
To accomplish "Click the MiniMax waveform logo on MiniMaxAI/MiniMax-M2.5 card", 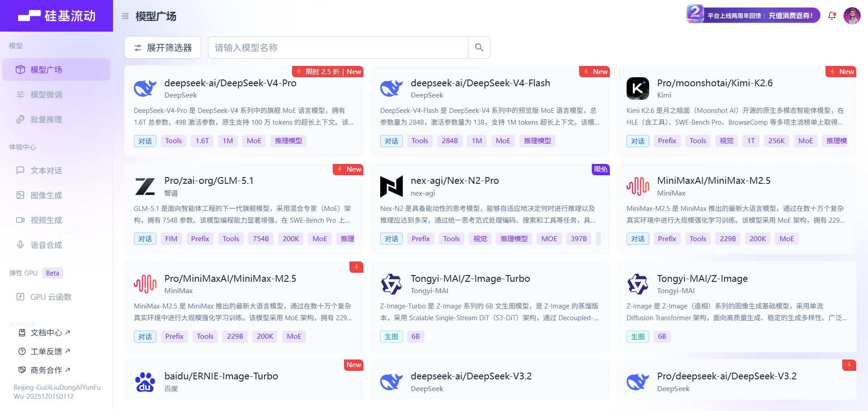I will pos(638,186).
